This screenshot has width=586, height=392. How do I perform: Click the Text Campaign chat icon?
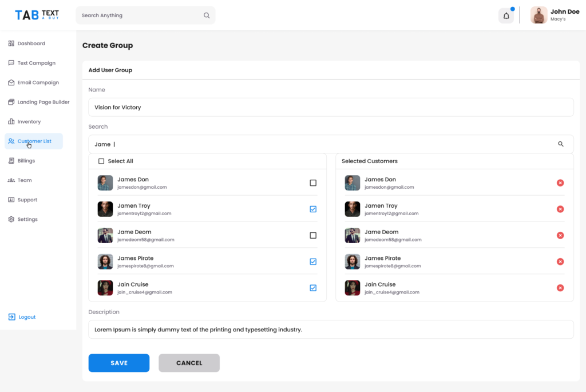[x=11, y=63]
